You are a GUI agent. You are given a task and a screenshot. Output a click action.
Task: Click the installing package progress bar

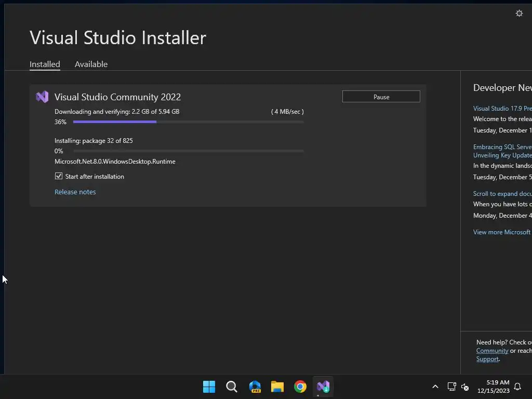click(188, 151)
